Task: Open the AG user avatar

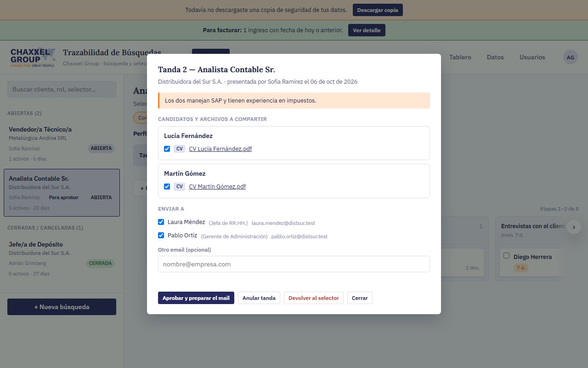Action: coord(570,57)
